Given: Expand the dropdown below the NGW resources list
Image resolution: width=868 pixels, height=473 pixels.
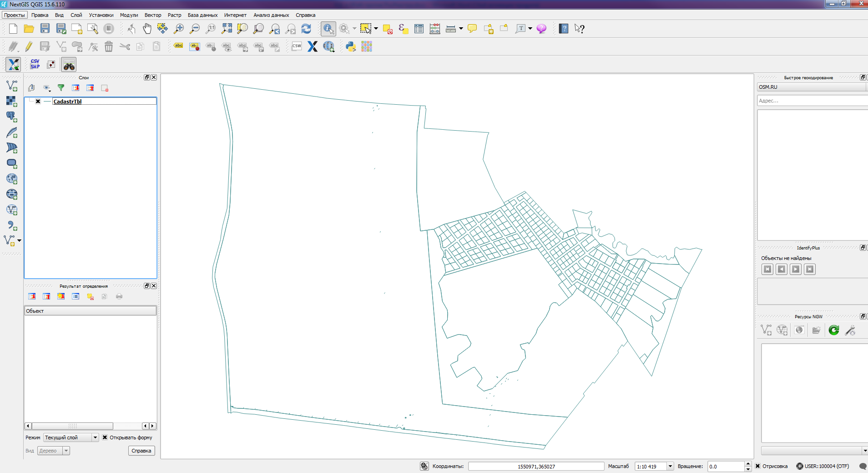Looking at the screenshot, I should pos(864,451).
